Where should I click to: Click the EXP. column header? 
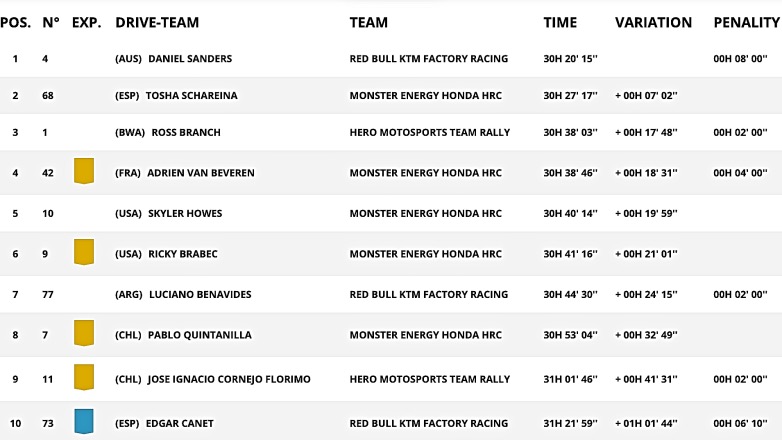[x=87, y=22]
